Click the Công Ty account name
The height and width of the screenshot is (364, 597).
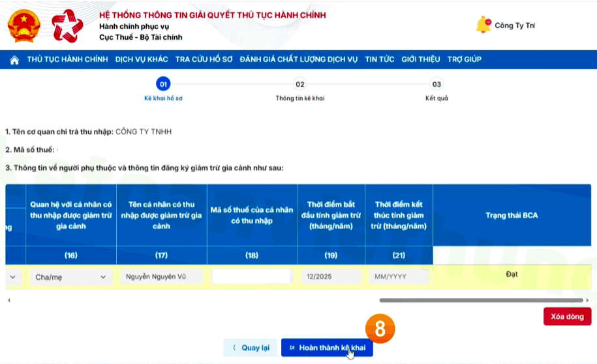tap(515, 25)
